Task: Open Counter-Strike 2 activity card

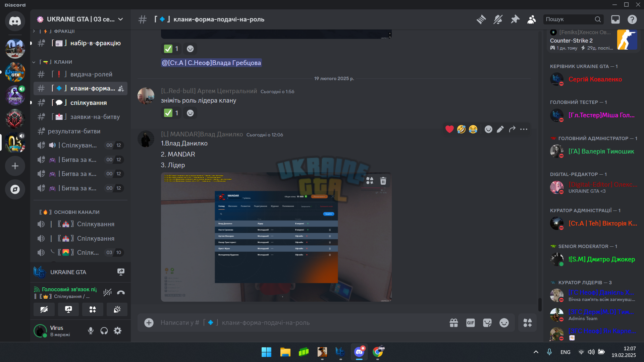Action: click(x=594, y=41)
